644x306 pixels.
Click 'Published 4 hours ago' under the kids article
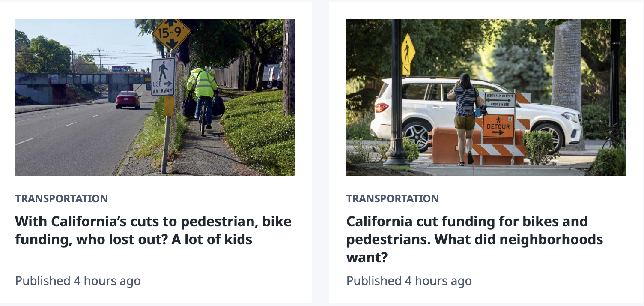click(78, 281)
